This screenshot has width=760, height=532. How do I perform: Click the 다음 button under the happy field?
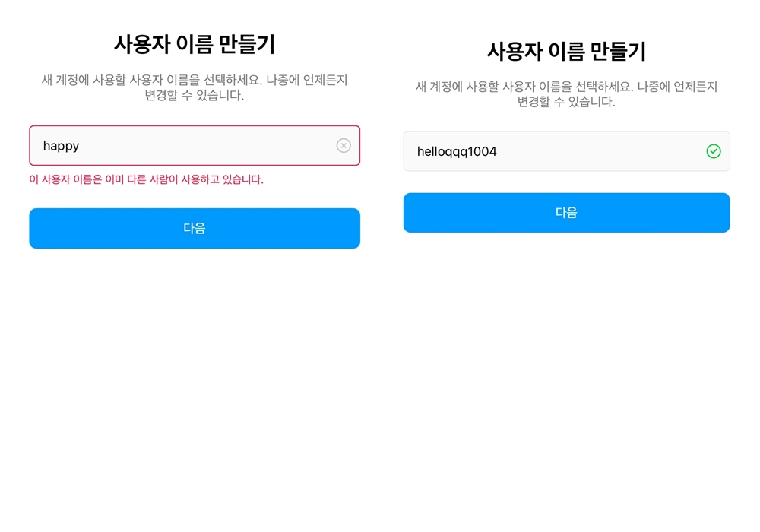195,228
